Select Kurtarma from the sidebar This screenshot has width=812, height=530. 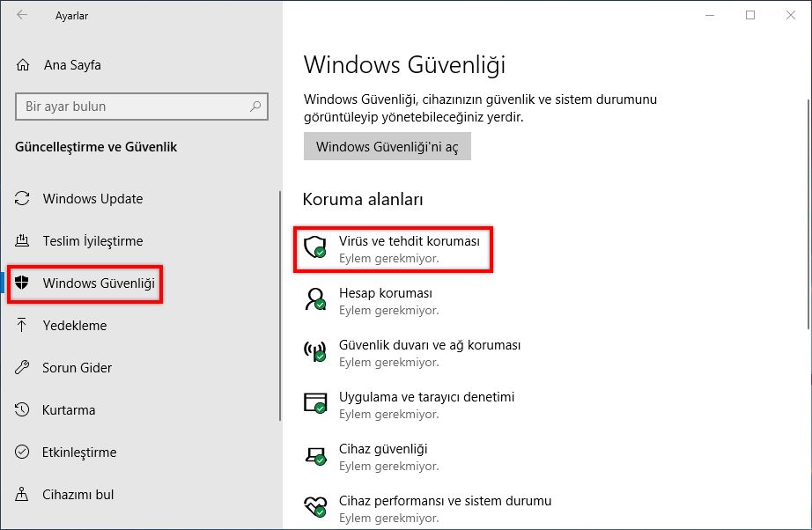click(69, 410)
